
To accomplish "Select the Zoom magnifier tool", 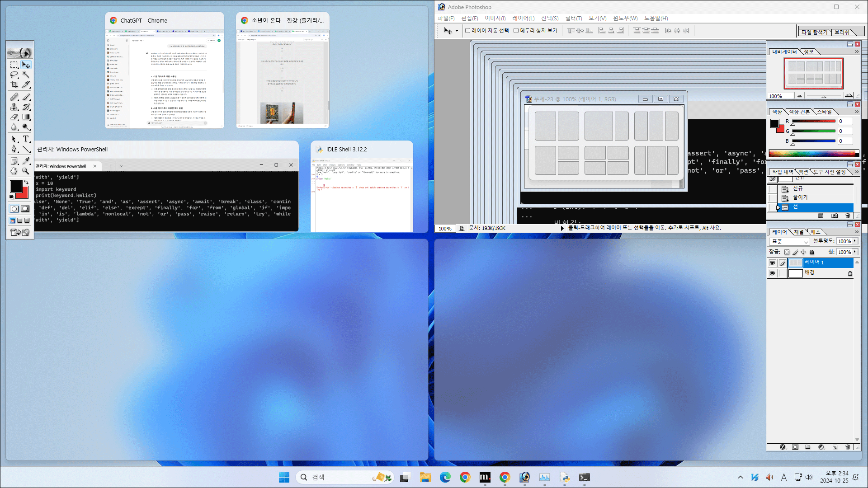I will 26,171.
